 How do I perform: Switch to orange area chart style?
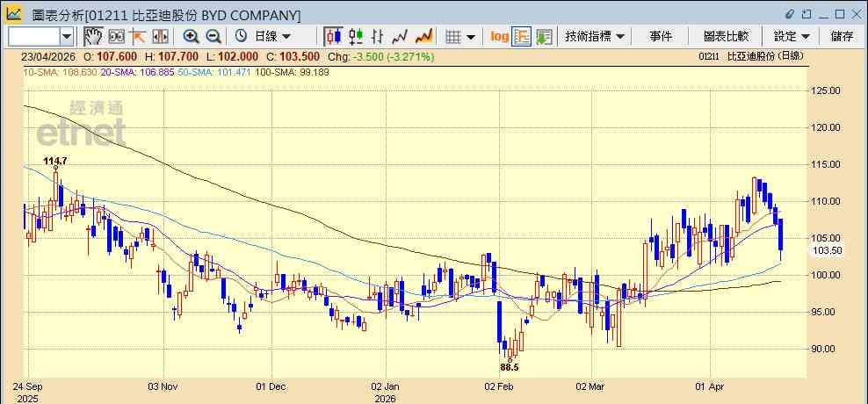(423, 37)
